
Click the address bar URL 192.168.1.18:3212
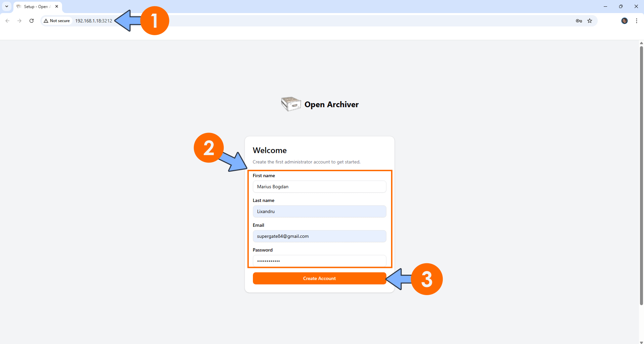[94, 21]
